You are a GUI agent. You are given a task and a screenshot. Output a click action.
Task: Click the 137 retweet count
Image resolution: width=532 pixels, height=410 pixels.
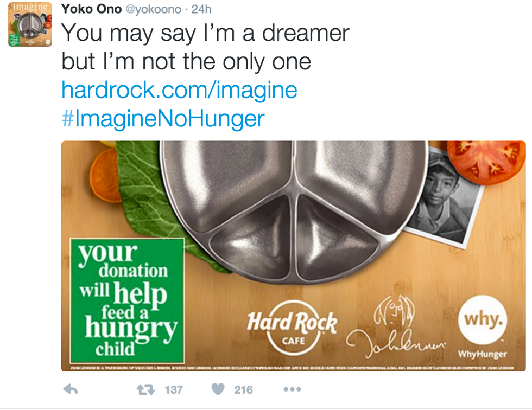pyautogui.click(x=174, y=390)
